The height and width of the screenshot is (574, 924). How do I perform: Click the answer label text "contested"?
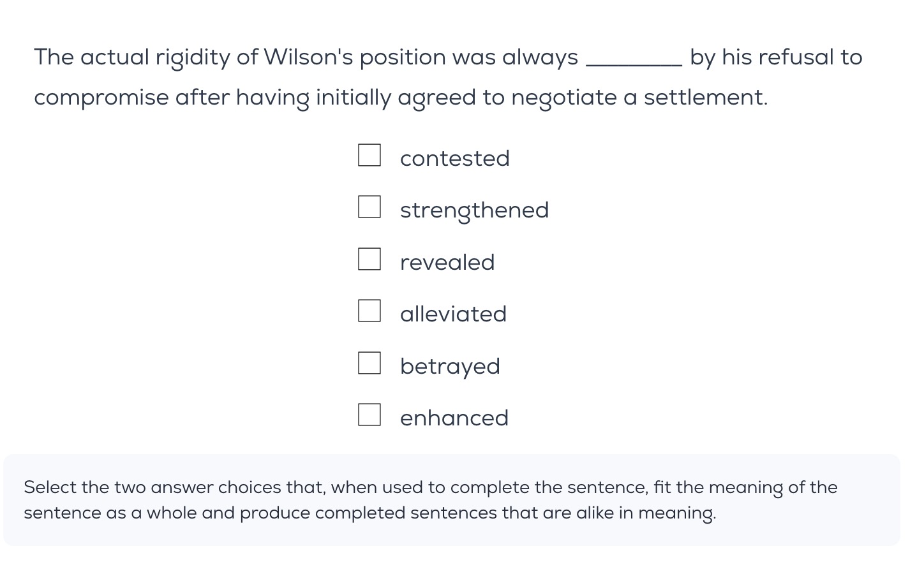point(454,158)
